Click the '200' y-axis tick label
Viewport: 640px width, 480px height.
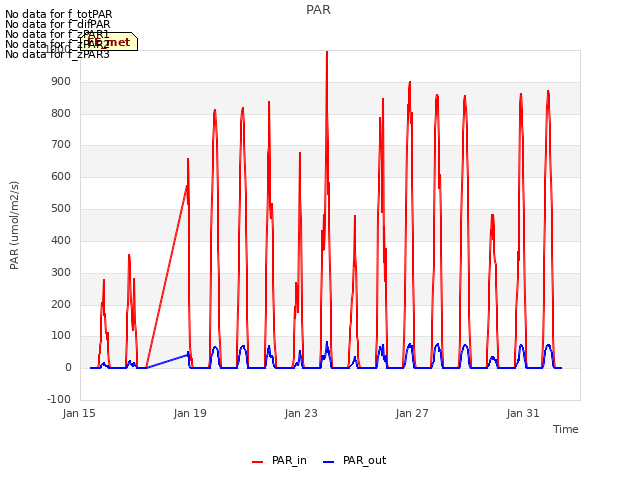61,304
